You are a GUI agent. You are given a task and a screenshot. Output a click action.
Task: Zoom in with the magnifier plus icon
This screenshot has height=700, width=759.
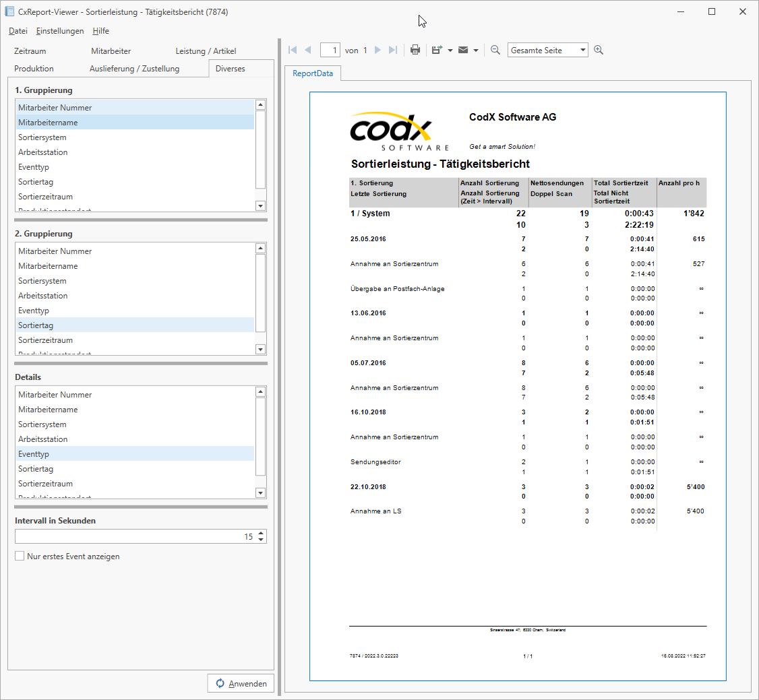599,50
